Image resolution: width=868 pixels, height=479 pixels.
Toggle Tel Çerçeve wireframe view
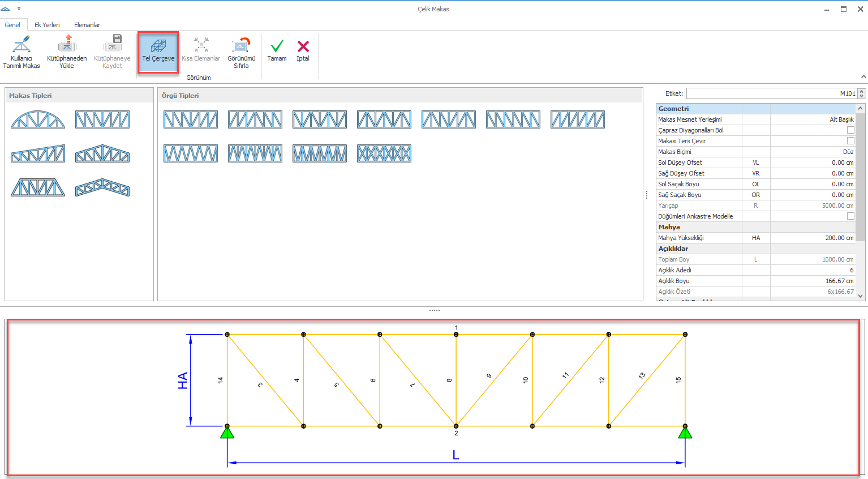[x=158, y=52]
